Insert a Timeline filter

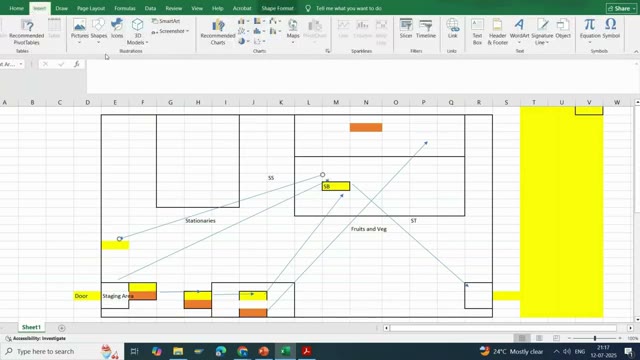click(426, 29)
